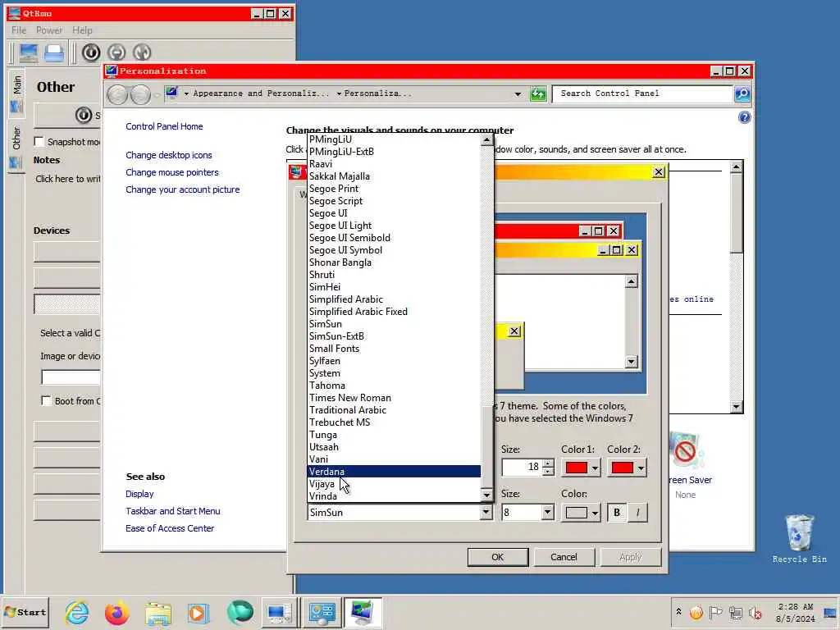Image resolution: width=840 pixels, height=630 pixels.
Task: Click the green sphere taskbar icon
Action: pos(240,612)
